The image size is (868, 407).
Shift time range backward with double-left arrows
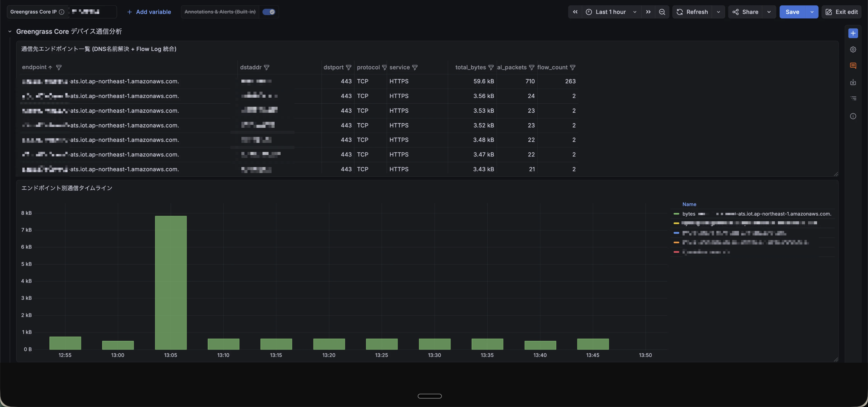575,12
